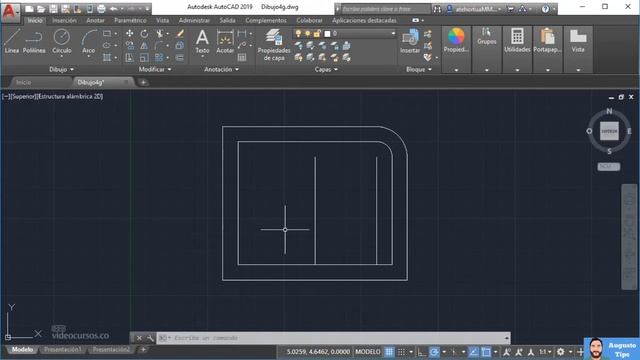Open the Portapapeles panel
Image resolution: width=640 pixels, height=360 pixels.
click(x=547, y=41)
